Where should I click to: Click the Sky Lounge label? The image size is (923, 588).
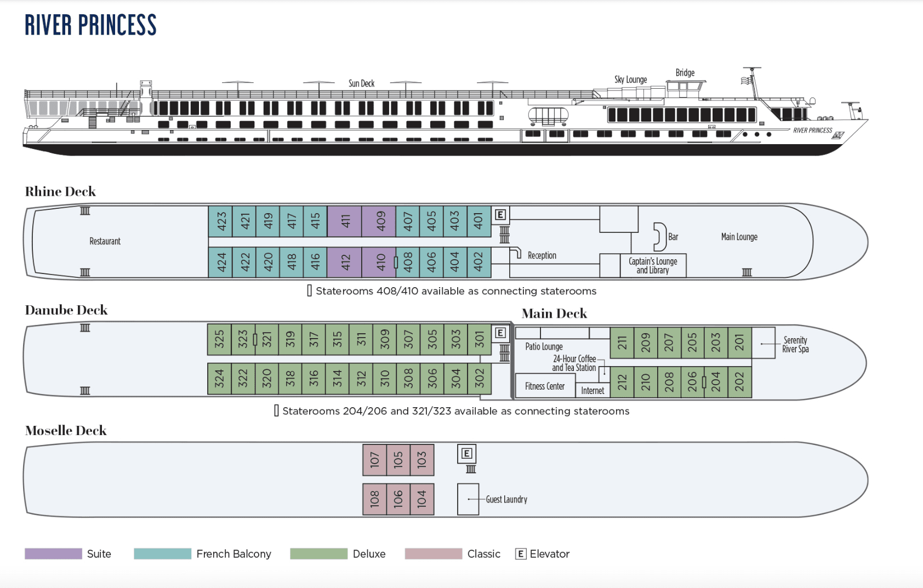coord(631,79)
